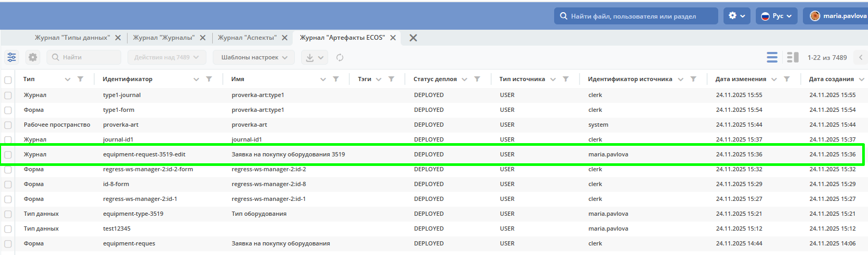This screenshot has width=868, height=255.
Task: Tick checkbox for equipment-request-3519-edit row
Action: click(x=8, y=155)
